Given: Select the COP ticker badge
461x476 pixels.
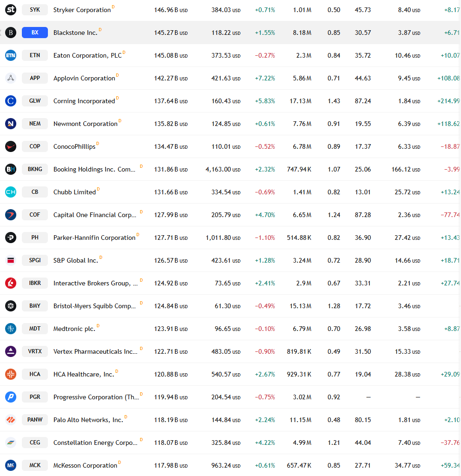Looking at the screenshot, I should tap(35, 146).
